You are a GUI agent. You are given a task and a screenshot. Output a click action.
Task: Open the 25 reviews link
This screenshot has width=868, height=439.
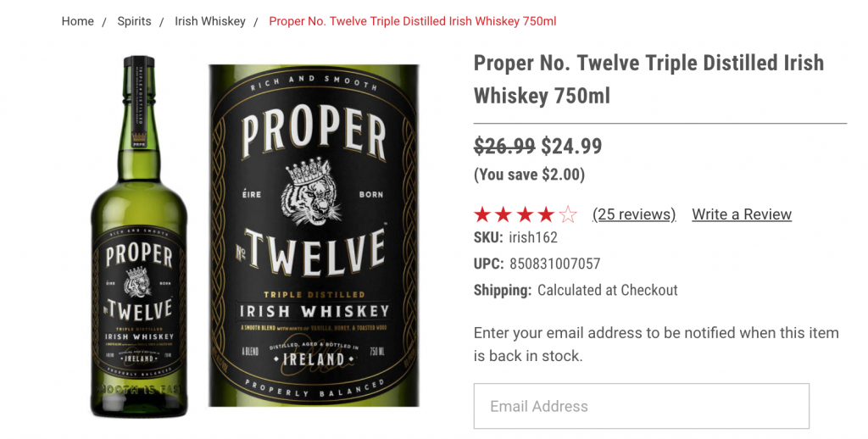[x=634, y=214]
